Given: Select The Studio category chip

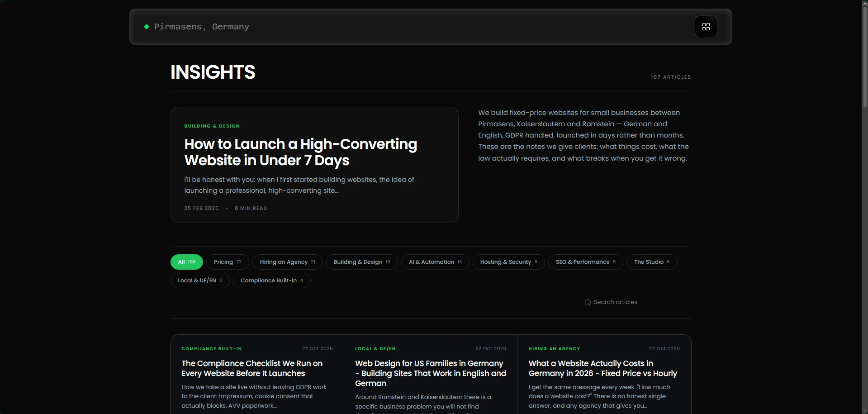Looking at the screenshot, I should pos(652,262).
